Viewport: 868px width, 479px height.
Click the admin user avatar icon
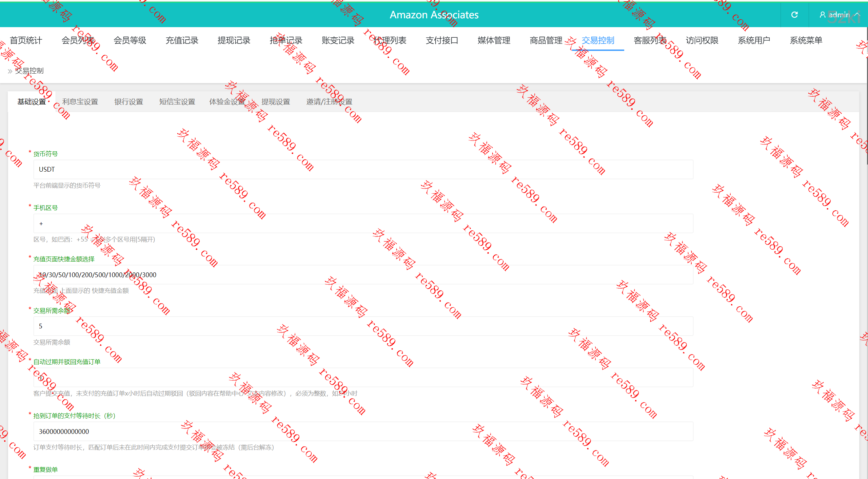[822, 15]
